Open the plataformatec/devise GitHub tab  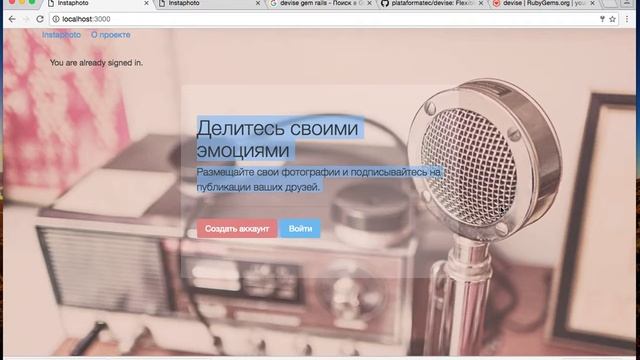coord(431,3)
